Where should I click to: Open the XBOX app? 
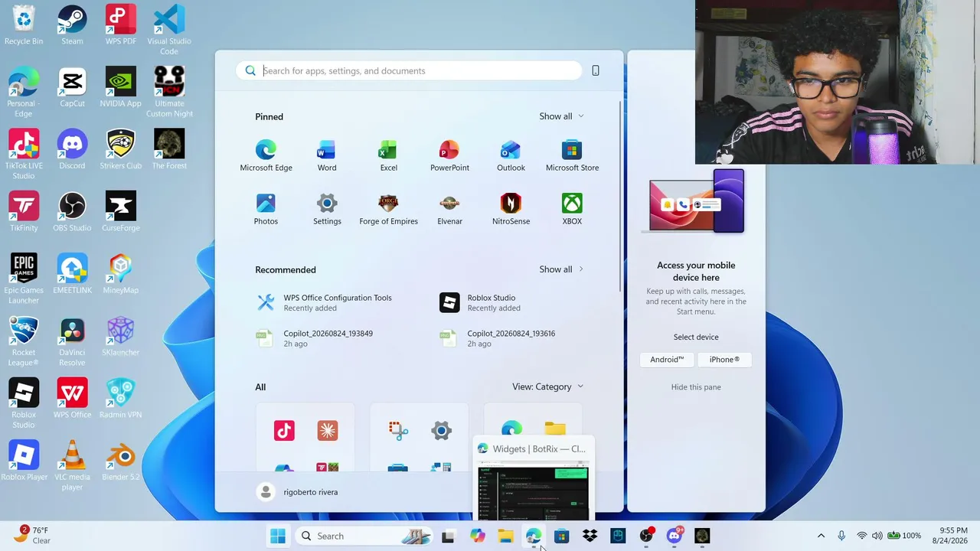point(572,210)
